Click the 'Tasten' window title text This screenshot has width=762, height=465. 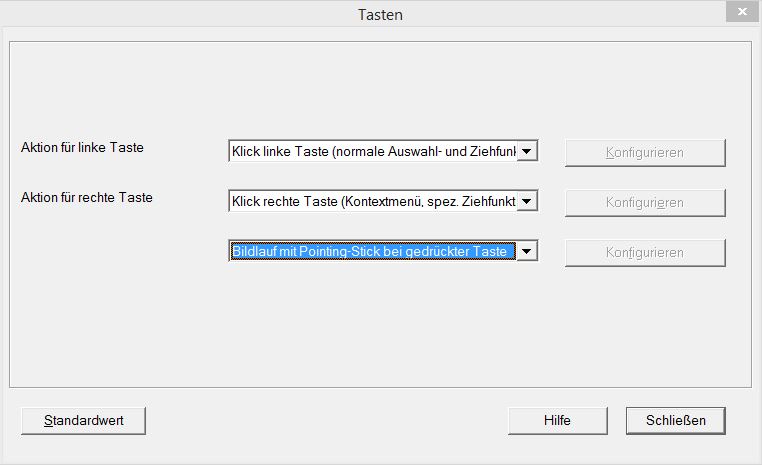tap(380, 14)
